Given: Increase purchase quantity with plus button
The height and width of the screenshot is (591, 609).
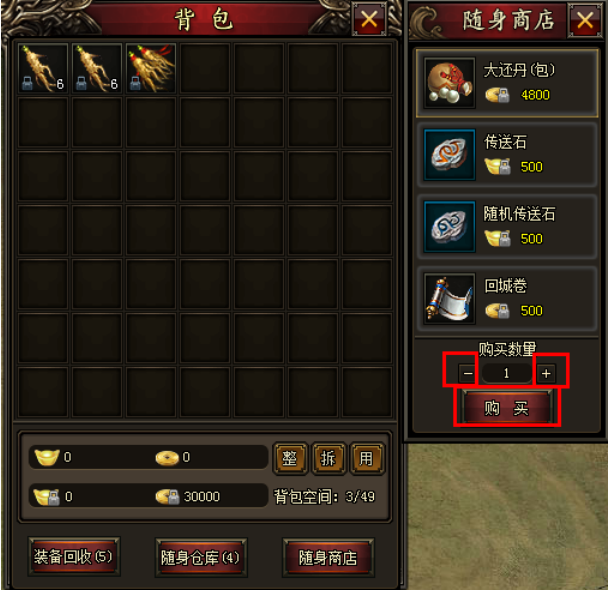Looking at the screenshot, I should pos(546,374).
